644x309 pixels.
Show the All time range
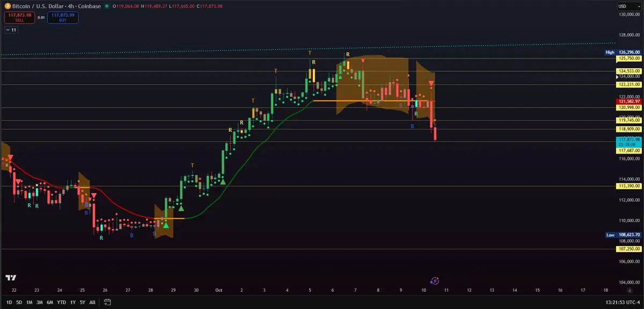point(92,302)
